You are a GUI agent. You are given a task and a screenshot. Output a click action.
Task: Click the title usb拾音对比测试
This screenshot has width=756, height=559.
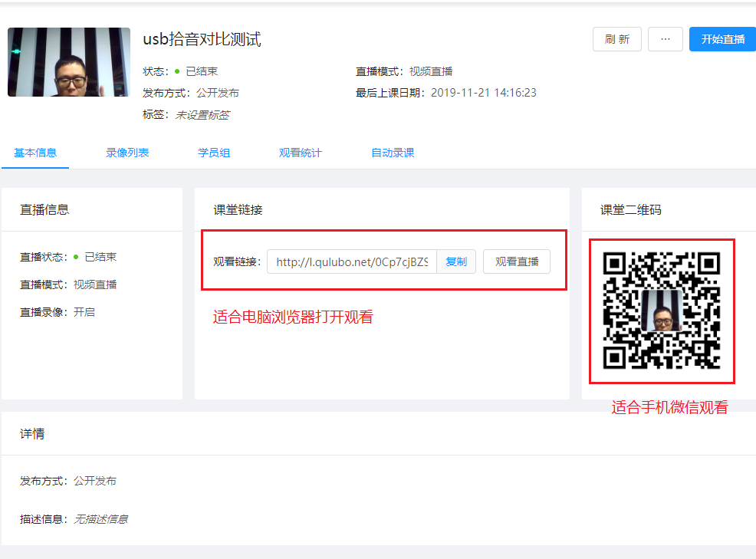point(202,39)
